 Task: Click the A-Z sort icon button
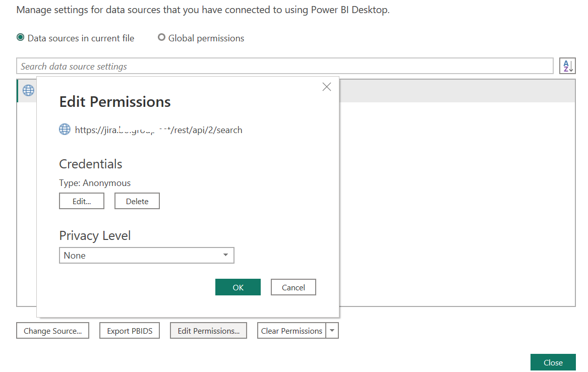click(567, 66)
